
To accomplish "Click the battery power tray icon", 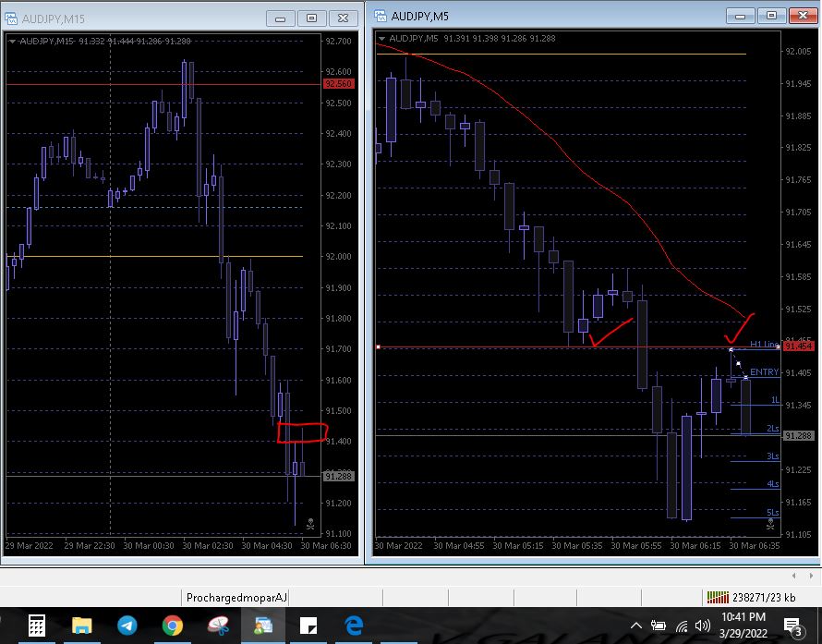I will pos(658,626).
